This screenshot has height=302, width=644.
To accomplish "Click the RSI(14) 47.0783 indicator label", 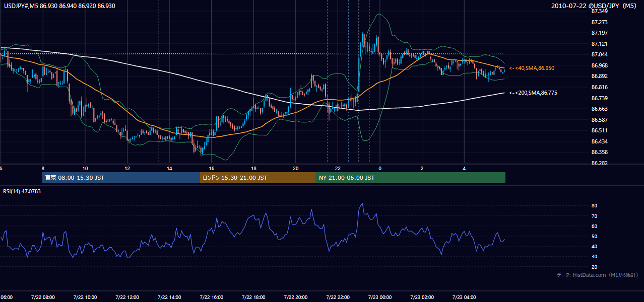I will click(22, 191).
